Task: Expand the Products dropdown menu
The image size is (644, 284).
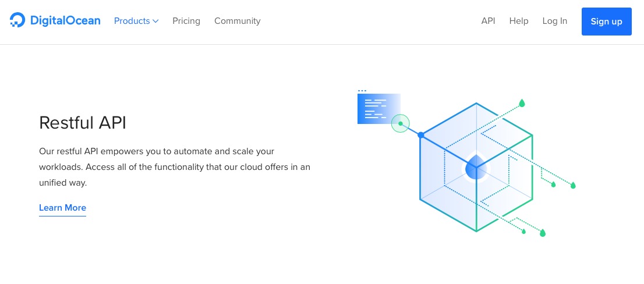Action: tap(132, 21)
